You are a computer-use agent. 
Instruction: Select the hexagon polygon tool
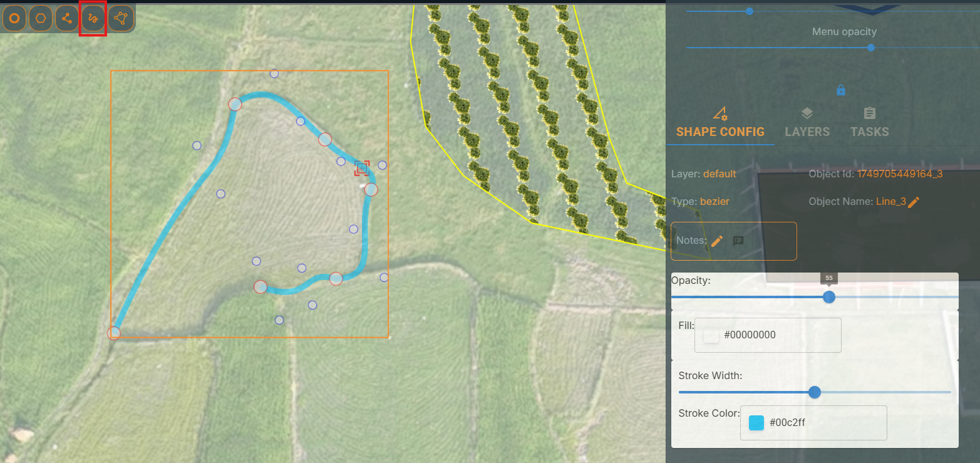pyautogui.click(x=41, y=19)
